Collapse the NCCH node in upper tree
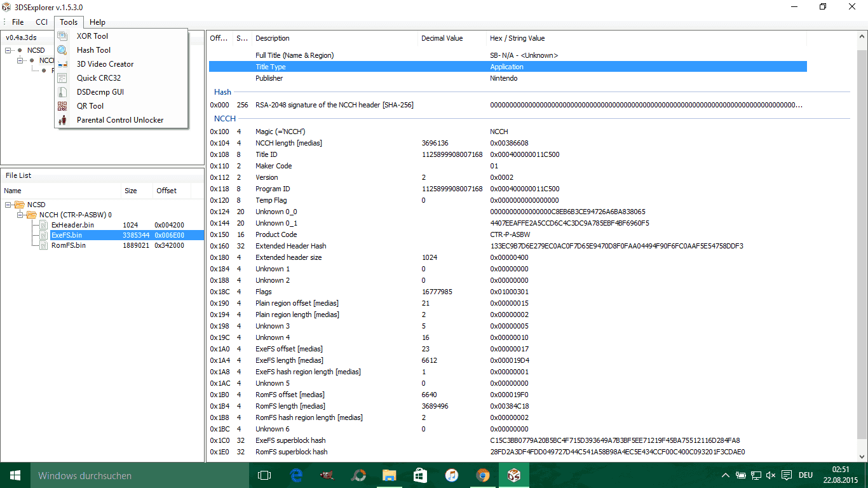This screenshot has height=488, width=868. (x=20, y=60)
